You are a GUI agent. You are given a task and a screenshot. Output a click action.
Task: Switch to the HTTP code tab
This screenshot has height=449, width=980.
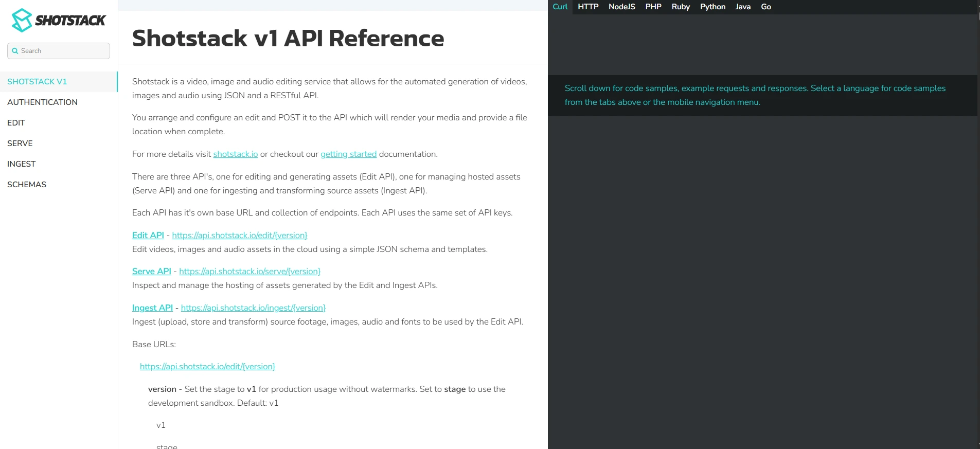click(x=588, y=7)
